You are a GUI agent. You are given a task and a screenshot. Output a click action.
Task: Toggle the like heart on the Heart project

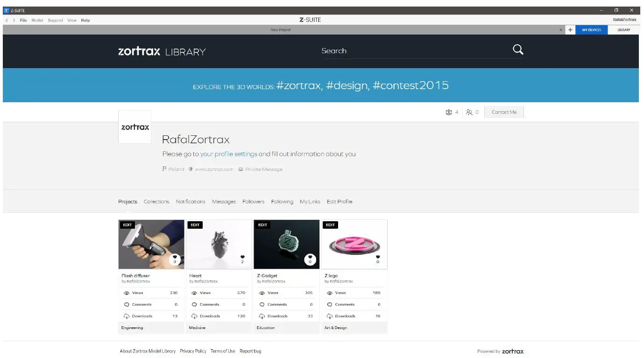click(242, 257)
